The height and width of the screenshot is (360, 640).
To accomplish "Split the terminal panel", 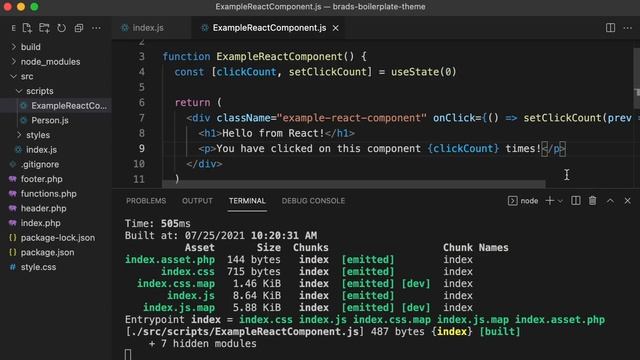I will click(x=576, y=200).
